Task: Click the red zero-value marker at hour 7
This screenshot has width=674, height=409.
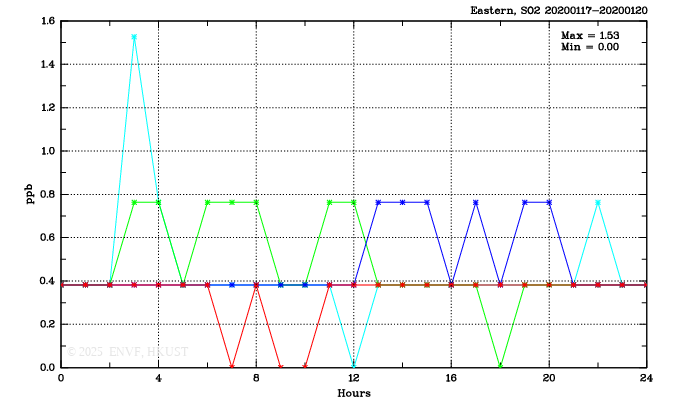Action: (232, 367)
